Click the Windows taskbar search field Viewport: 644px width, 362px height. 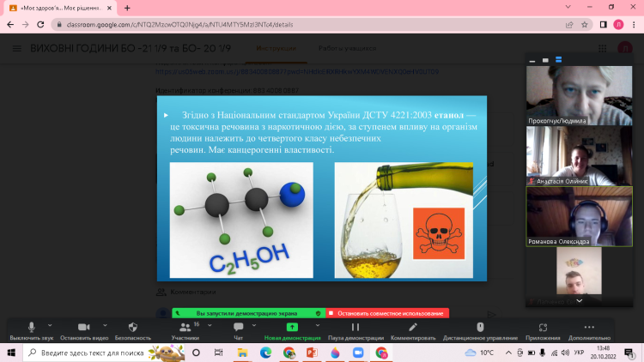click(x=94, y=353)
